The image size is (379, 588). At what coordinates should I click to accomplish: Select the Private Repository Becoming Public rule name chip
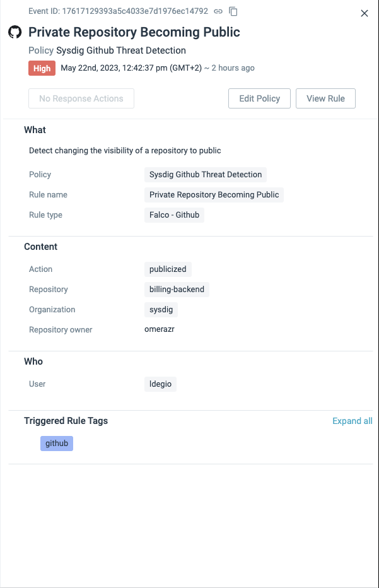click(x=214, y=194)
